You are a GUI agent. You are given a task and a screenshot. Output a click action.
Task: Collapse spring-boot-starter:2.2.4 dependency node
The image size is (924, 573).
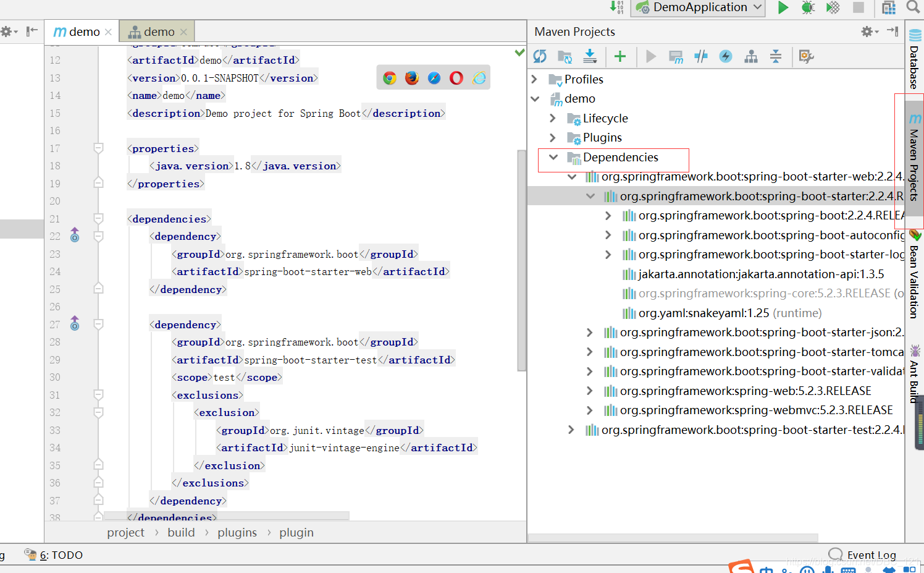[x=590, y=196]
